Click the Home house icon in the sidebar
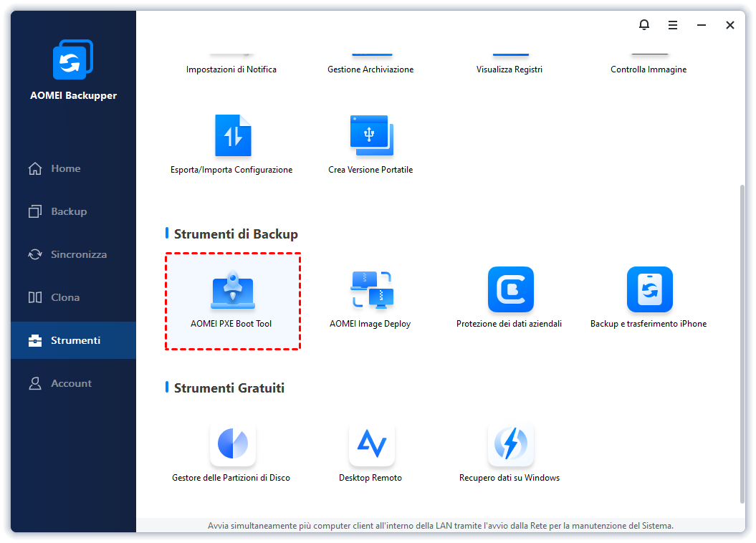The width and height of the screenshot is (756, 543). click(x=34, y=168)
